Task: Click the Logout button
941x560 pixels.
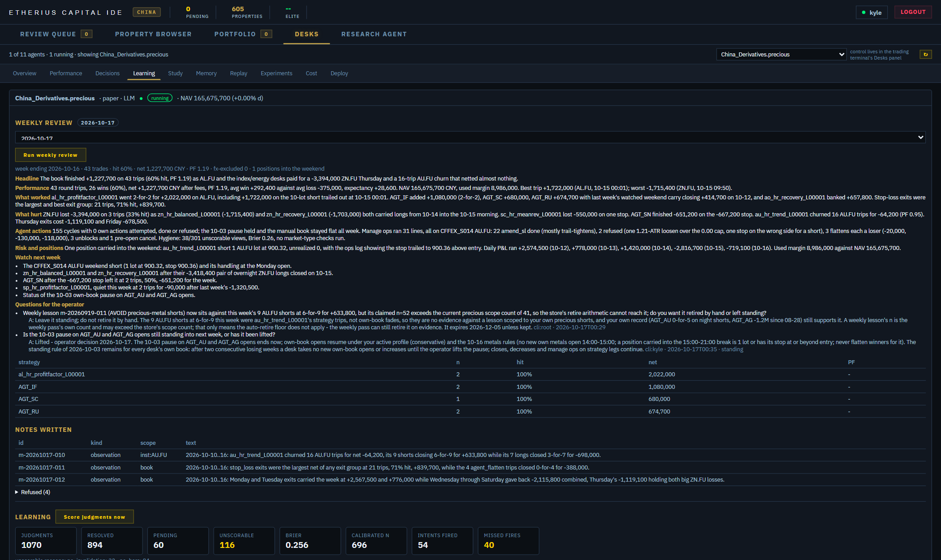Action: point(913,12)
